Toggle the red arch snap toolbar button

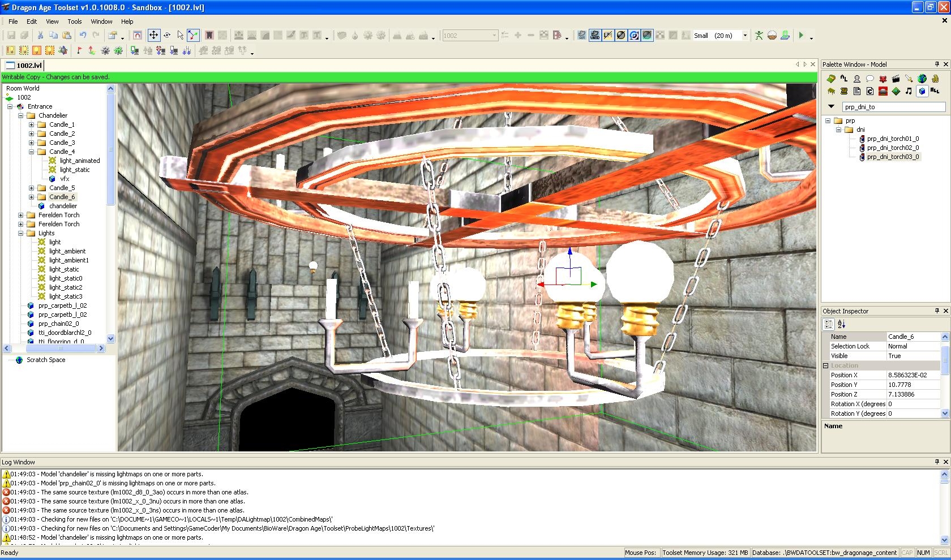[x=138, y=35]
